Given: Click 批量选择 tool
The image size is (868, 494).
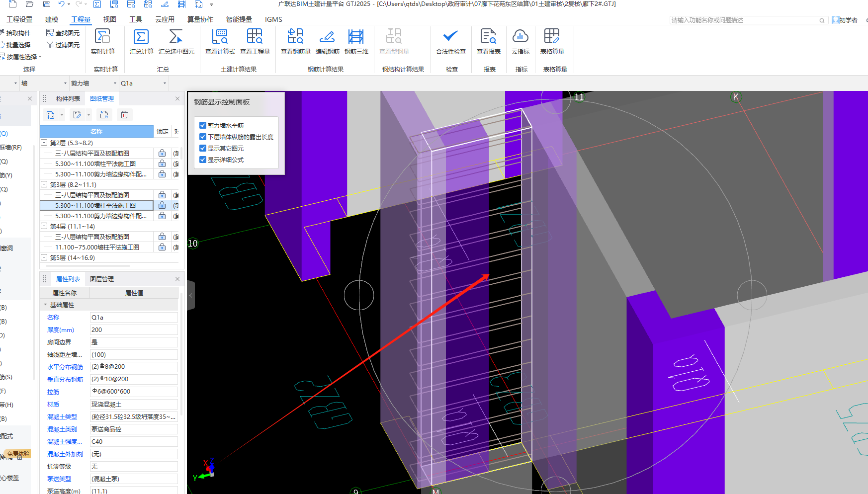Looking at the screenshot, I should click(15, 45).
